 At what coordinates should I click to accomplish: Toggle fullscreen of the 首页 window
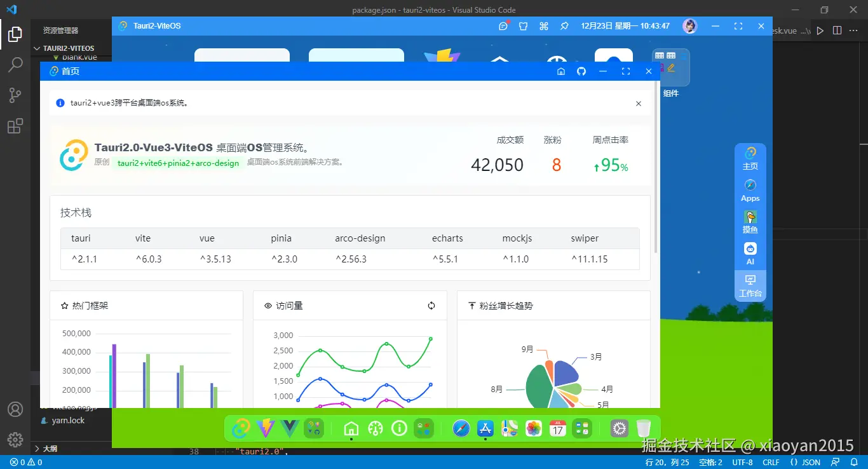coord(626,71)
